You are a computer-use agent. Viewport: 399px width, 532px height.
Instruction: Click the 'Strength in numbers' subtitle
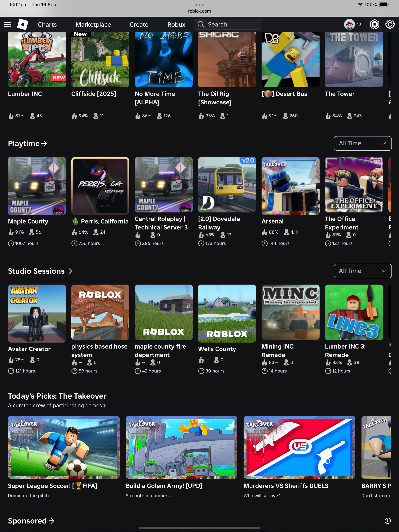pyautogui.click(x=148, y=495)
